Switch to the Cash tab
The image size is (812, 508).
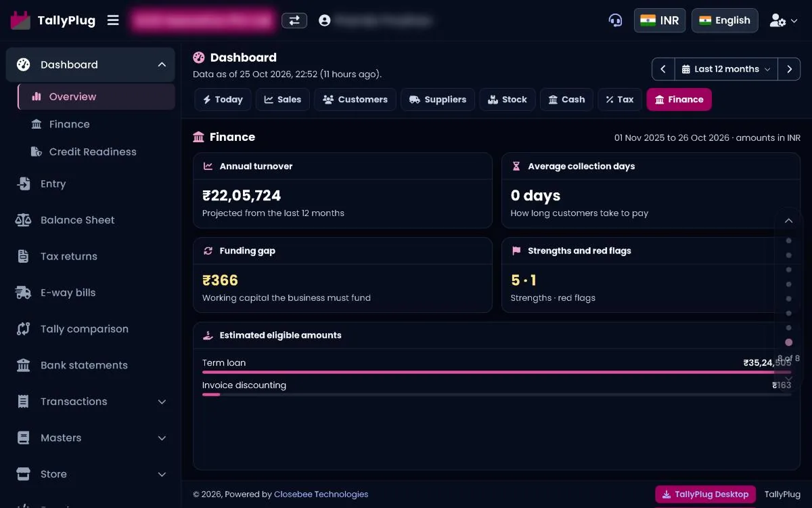click(x=567, y=100)
